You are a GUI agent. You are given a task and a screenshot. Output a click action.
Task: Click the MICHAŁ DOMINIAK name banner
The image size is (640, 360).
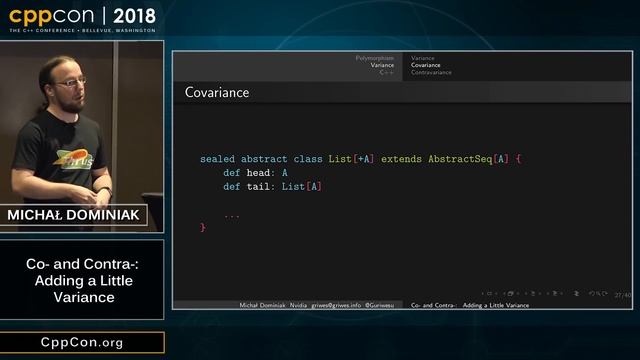point(73,215)
